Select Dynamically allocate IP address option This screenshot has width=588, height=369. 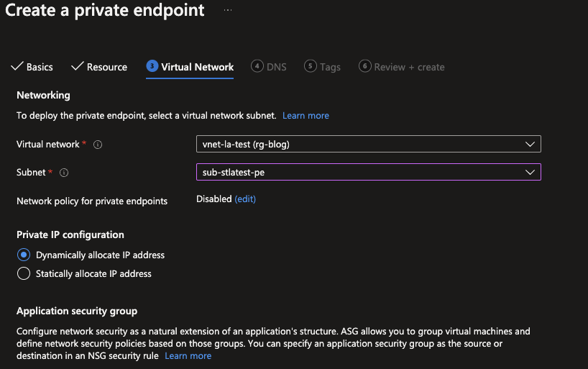click(24, 255)
